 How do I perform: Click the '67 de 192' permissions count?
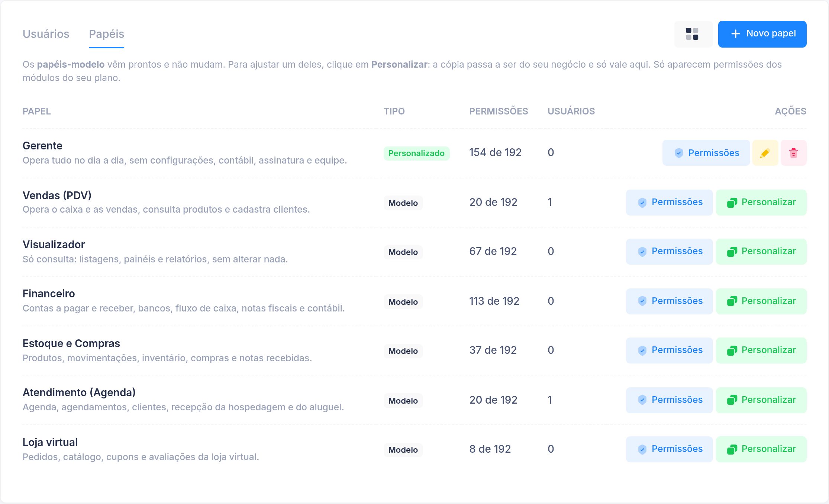tap(493, 251)
